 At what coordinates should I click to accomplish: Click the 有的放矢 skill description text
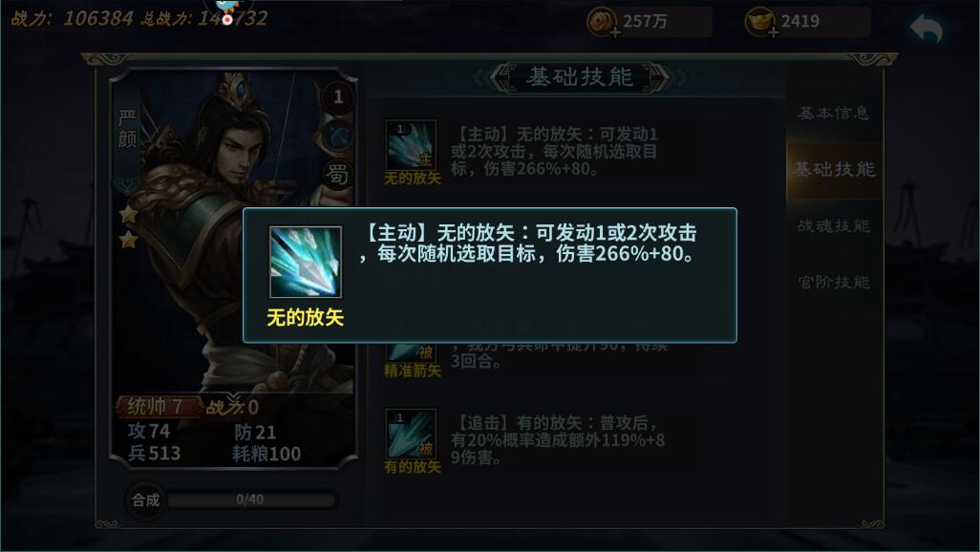(x=558, y=440)
